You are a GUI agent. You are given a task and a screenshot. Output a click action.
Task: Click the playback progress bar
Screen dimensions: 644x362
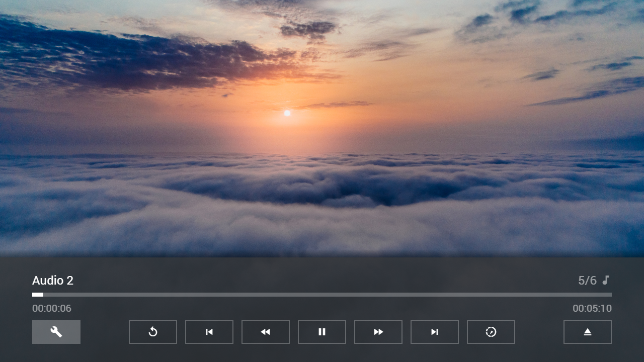coord(322,295)
